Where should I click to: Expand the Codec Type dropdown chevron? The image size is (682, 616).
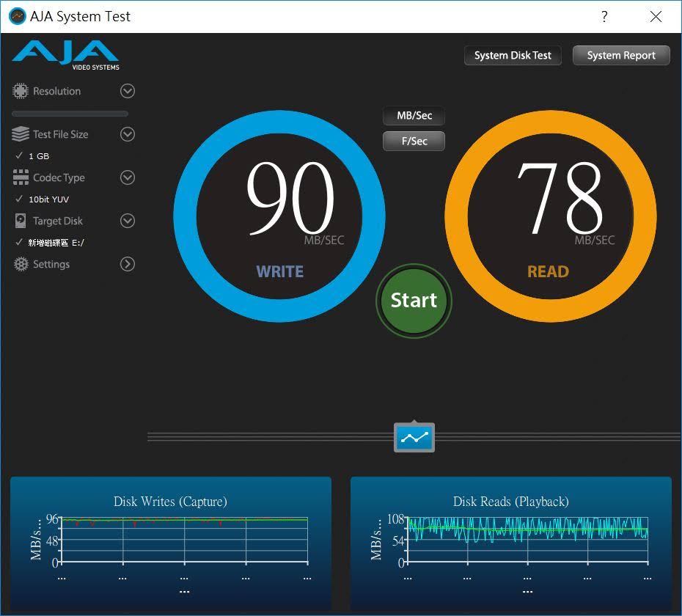[128, 177]
